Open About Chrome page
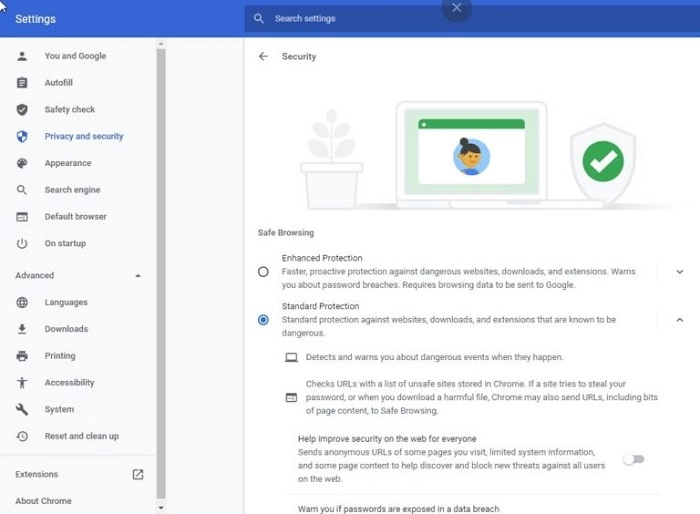This screenshot has width=700, height=514. tap(43, 501)
